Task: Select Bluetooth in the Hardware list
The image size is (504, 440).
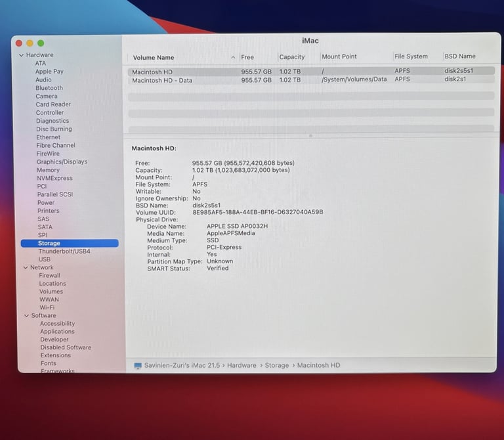Action: pyautogui.click(x=49, y=88)
